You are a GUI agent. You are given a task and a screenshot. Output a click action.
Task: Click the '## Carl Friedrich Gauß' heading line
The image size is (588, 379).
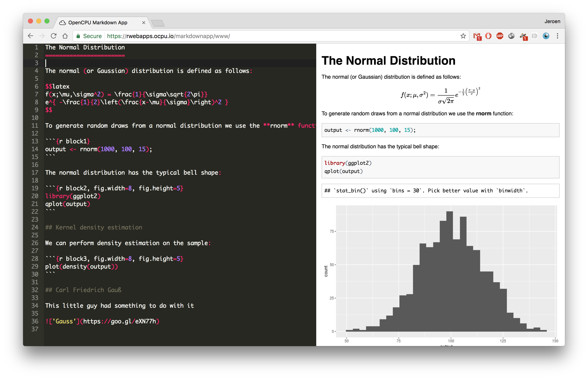click(83, 290)
